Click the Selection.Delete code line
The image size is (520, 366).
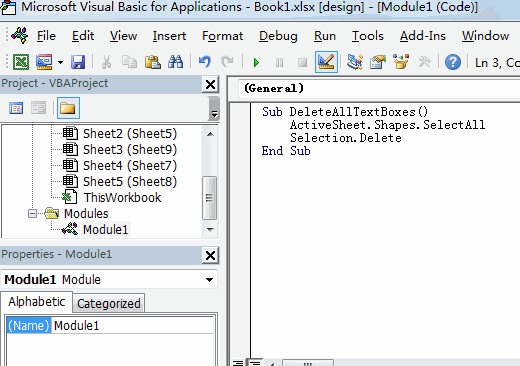coord(346,138)
